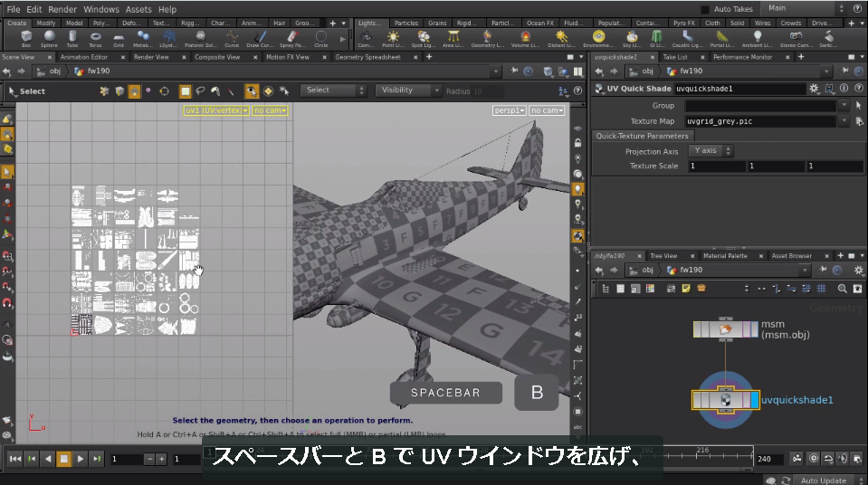The height and width of the screenshot is (485, 868).
Task: Open the Render menu
Action: 62,9
